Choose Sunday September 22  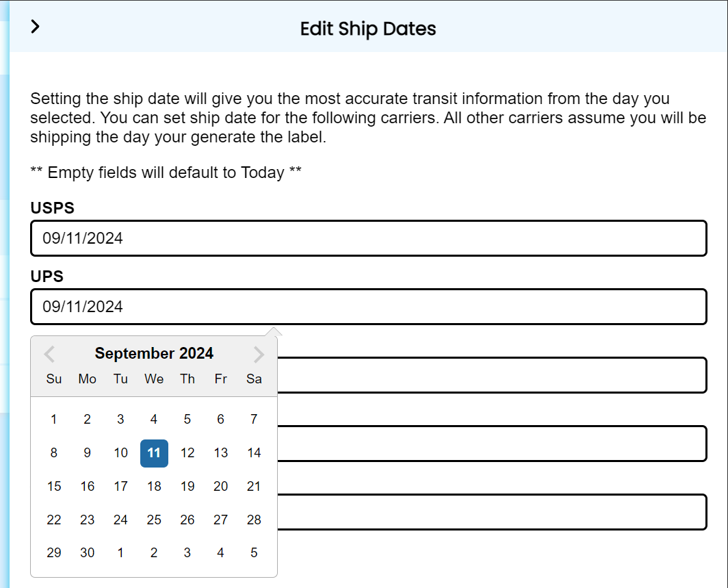click(x=54, y=520)
